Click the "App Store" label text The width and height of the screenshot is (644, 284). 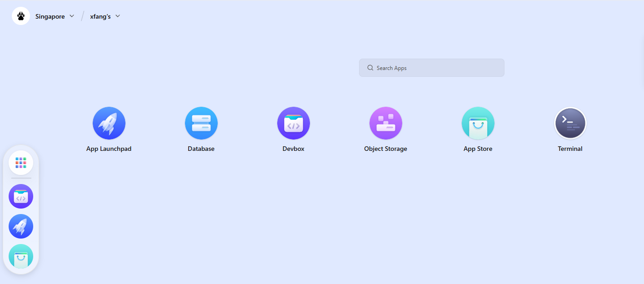coord(478,149)
